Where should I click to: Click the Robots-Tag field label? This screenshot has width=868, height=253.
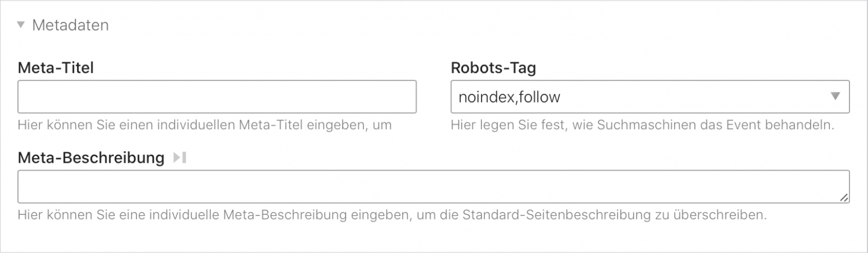pos(493,68)
